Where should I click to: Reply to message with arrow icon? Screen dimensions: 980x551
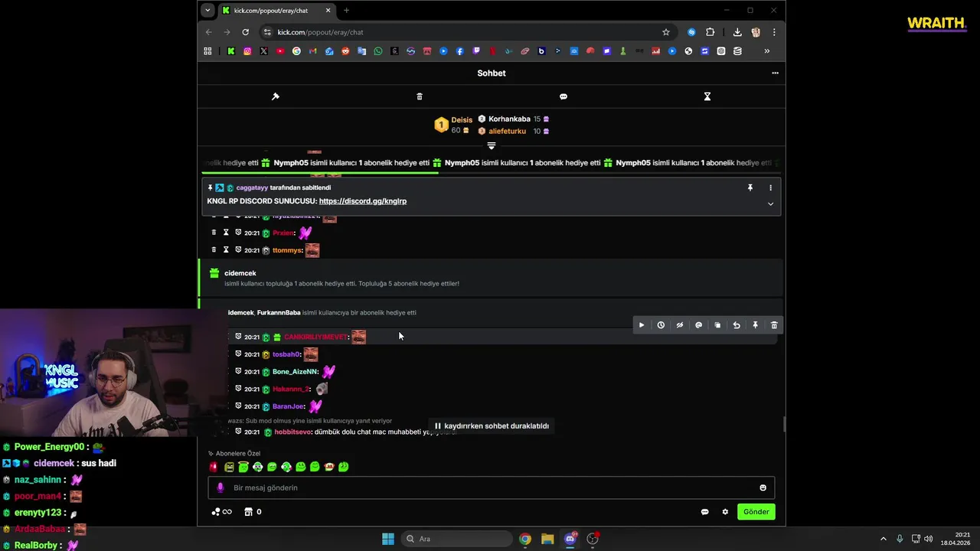click(737, 325)
